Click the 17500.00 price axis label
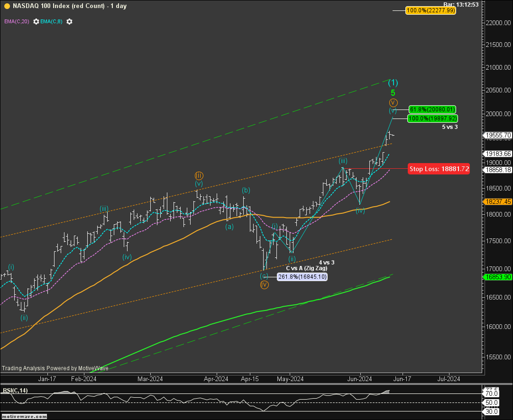Image resolution: width=513 pixels, height=420 pixels. point(498,241)
